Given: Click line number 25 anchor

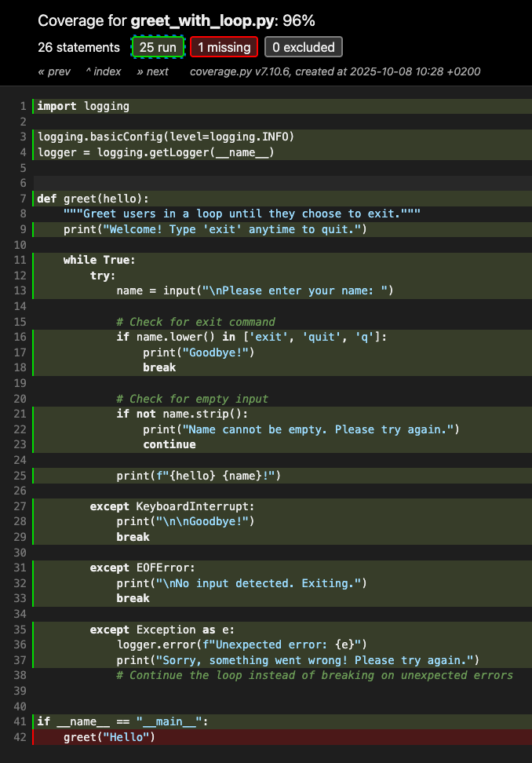Looking at the screenshot, I should click(x=20, y=476).
